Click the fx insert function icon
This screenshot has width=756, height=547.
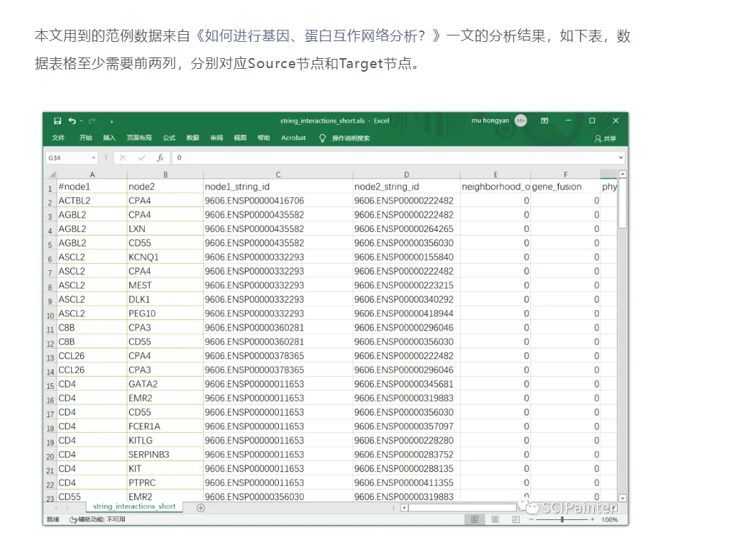(x=160, y=158)
